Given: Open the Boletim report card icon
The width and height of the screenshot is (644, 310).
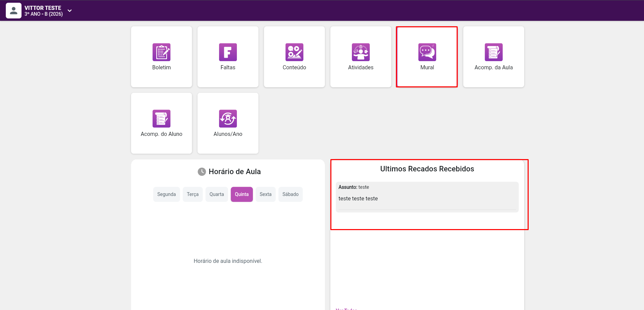Looking at the screenshot, I should 161,52.
